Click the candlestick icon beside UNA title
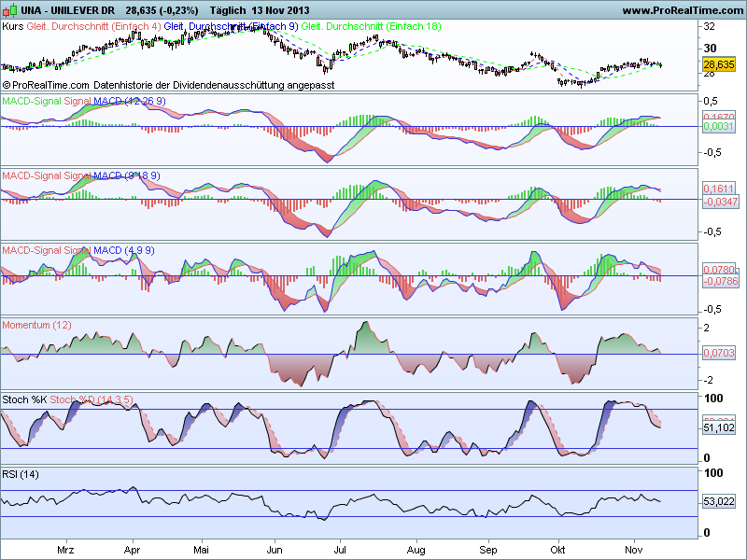This screenshot has height=560, width=747. point(9,10)
